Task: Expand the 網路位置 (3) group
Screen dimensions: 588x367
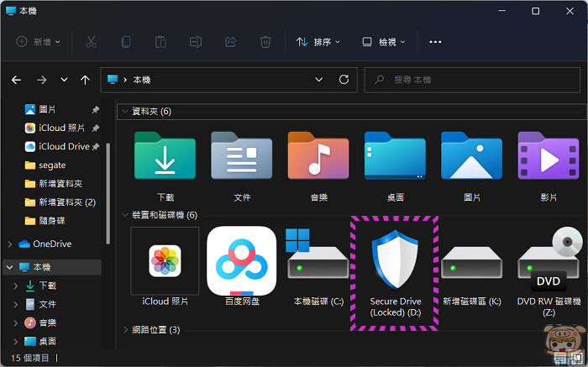Action: tap(125, 330)
